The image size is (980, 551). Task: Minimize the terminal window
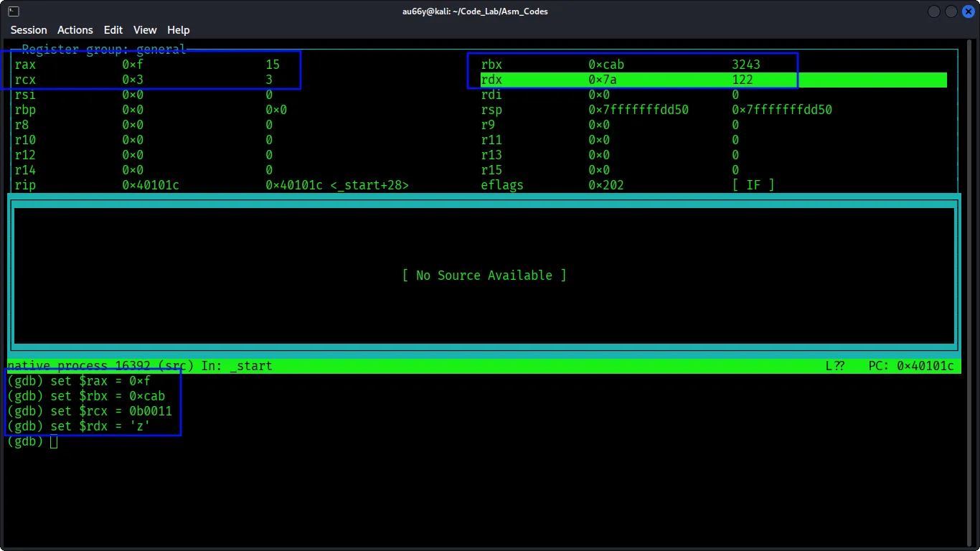click(x=934, y=11)
